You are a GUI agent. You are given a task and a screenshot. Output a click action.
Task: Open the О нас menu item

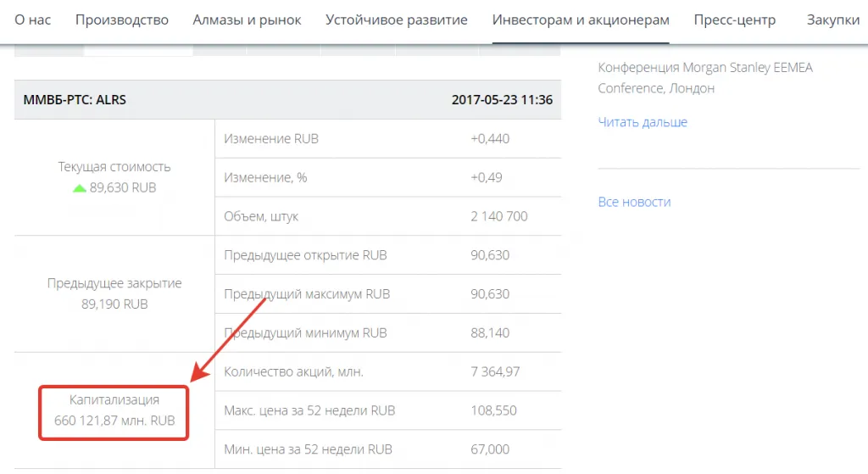33,20
